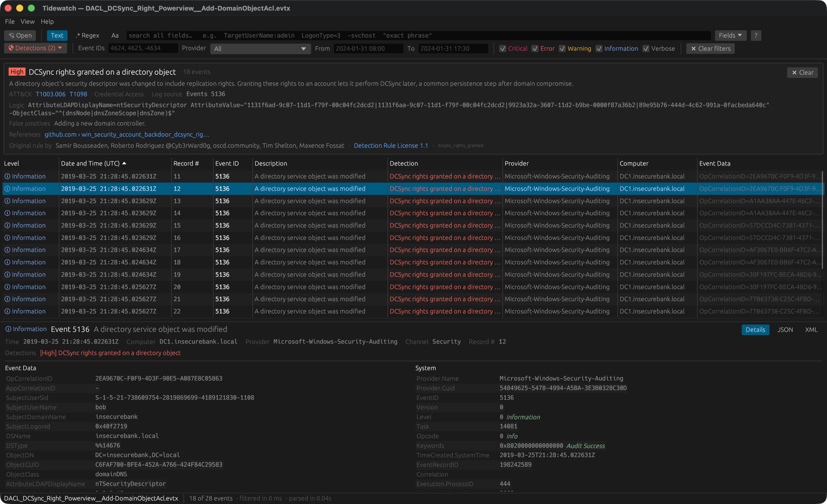
Task: Click information icon on record 11 row
Action: point(7,176)
